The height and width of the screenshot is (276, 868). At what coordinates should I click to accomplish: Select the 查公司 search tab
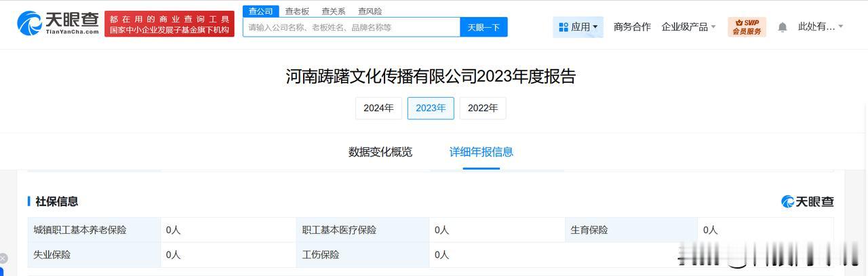click(x=261, y=12)
